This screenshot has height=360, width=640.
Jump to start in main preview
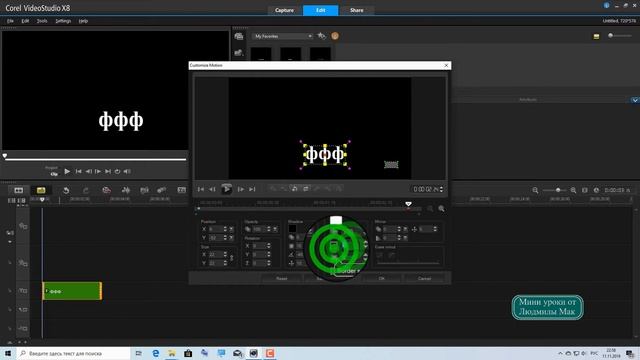[78, 171]
